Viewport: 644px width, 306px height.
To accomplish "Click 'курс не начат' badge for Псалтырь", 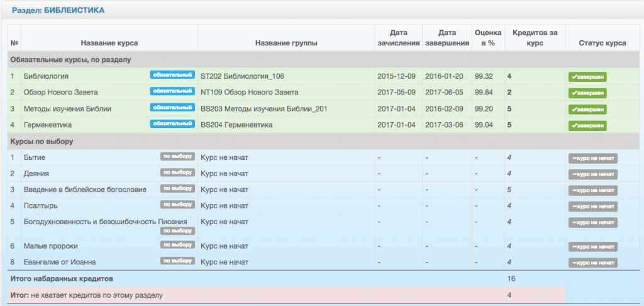I will [x=592, y=206].
